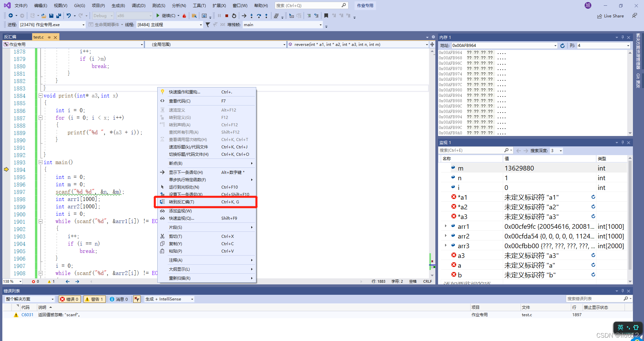Select 运行到光标处(N) in context menu
This screenshot has width=644, height=341.
[206, 187]
